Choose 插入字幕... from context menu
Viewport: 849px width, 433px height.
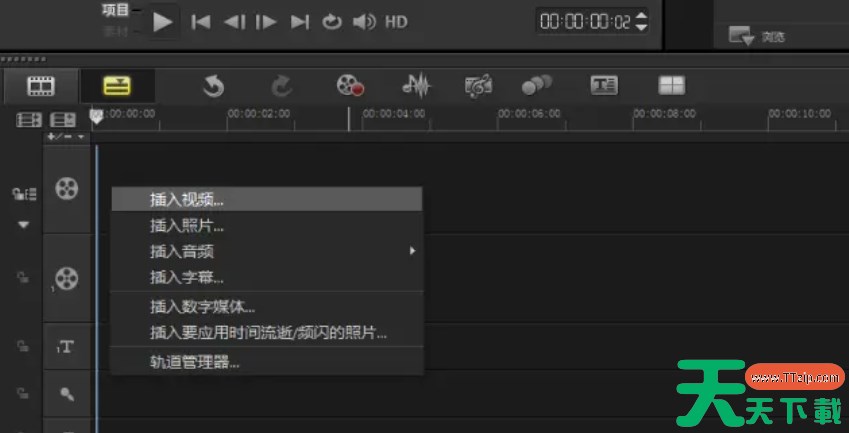point(266,278)
